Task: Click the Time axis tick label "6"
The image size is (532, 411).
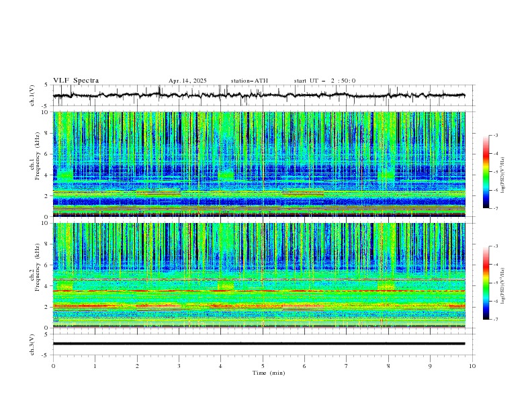Action: pyautogui.click(x=304, y=366)
